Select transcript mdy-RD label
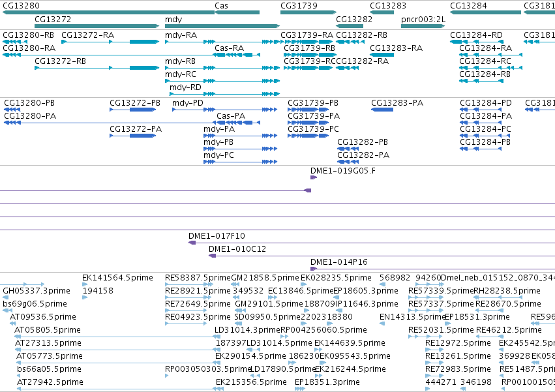The image size is (555, 392). click(x=185, y=87)
